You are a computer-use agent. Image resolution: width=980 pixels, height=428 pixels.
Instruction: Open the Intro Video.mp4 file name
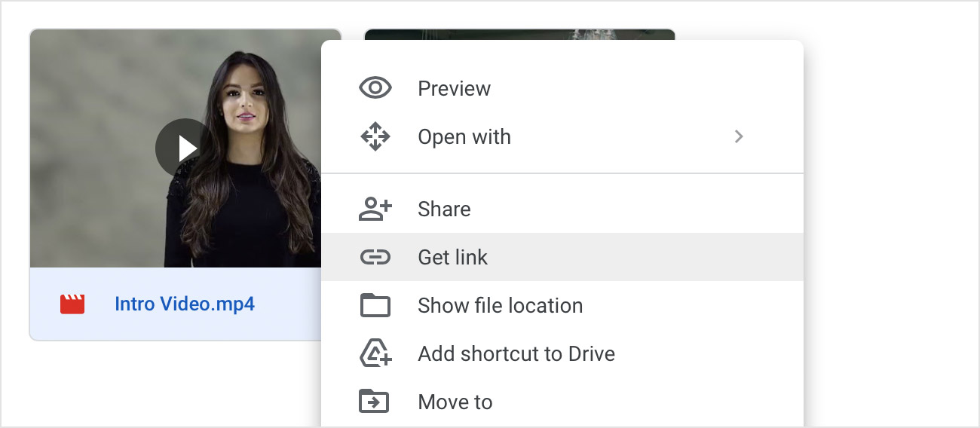pyautogui.click(x=184, y=304)
